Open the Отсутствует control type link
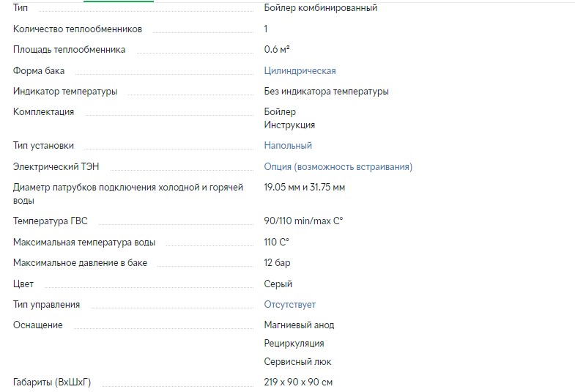This screenshot has height=392, width=575. (x=289, y=305)
